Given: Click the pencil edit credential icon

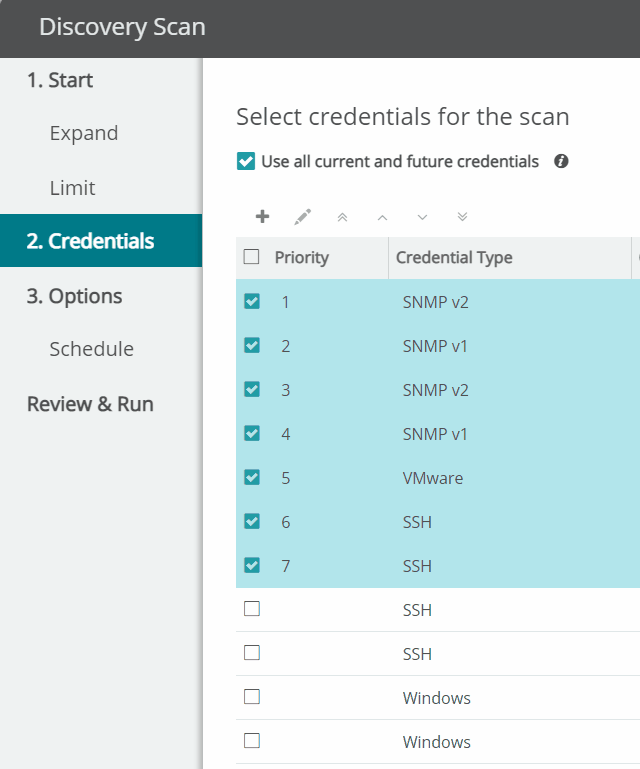Looking at the screenshot, I should [x=302, y=217].
